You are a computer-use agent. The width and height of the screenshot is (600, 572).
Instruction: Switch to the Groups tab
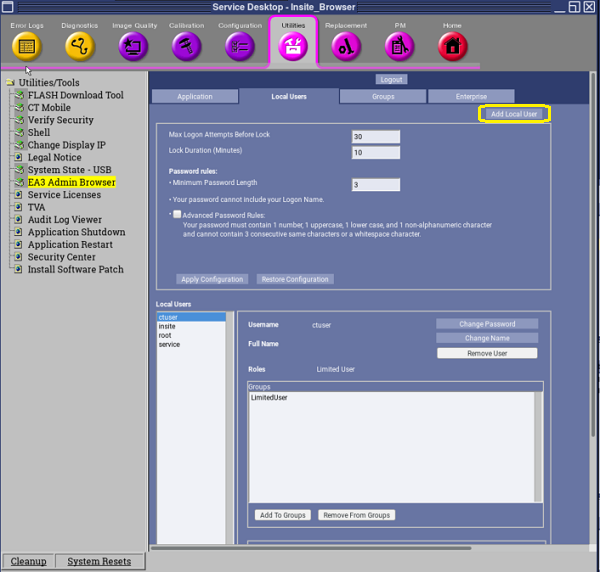point(383,96)
